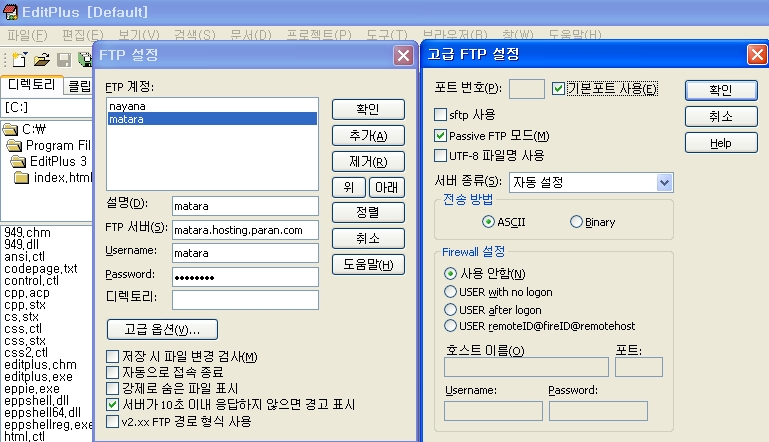769x442 pixels.
Task: Click 추가(A) button
Action: 368,135
